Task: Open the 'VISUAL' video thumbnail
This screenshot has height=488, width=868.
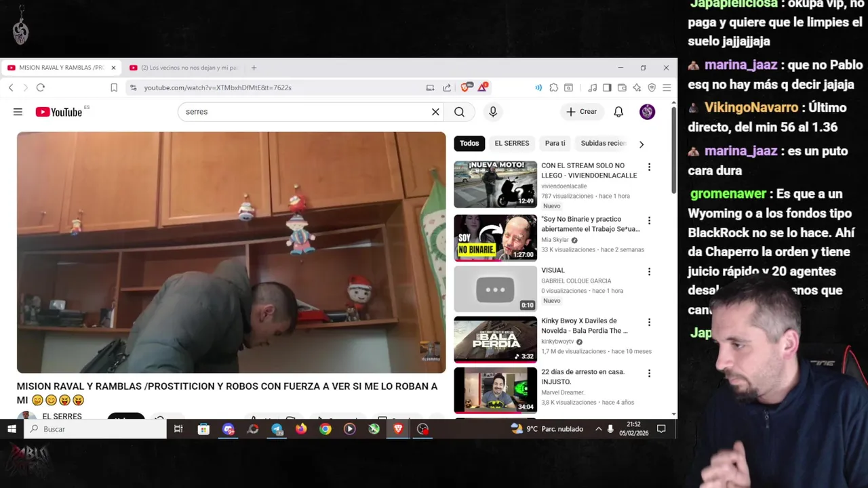Action: pos(495,289)
